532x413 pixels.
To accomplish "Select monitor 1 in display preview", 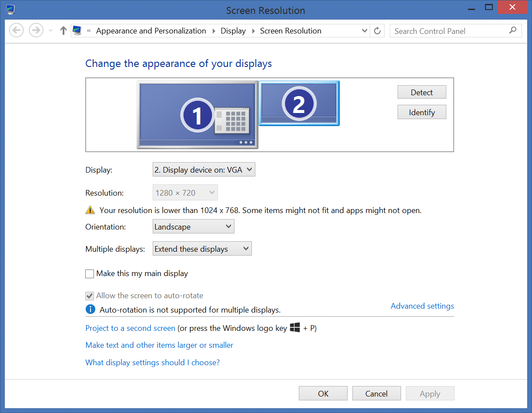I will [197, 115].
